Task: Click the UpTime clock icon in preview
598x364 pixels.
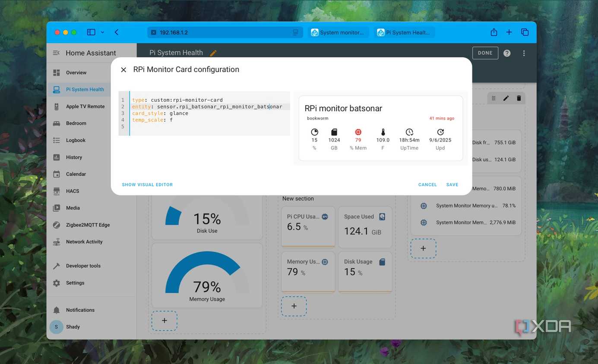Action: pos(409,132)
